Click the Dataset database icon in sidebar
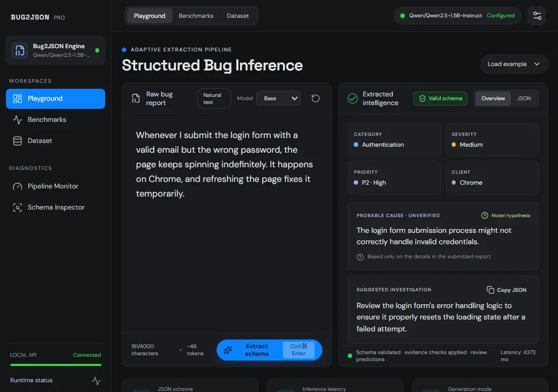This screenshot has height=392, width=558. [17, 141]
